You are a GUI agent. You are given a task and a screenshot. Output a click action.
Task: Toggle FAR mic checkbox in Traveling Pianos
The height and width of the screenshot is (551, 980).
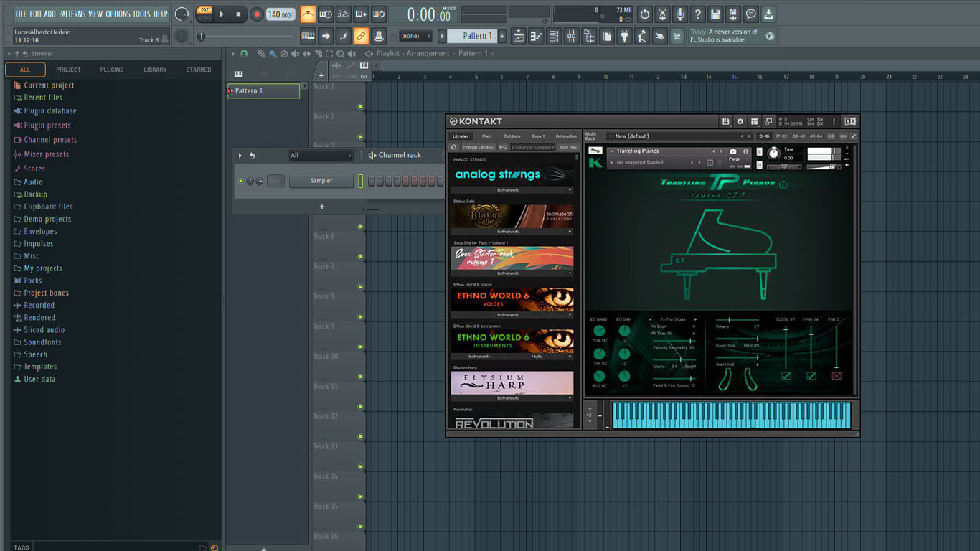pos(837,376)
